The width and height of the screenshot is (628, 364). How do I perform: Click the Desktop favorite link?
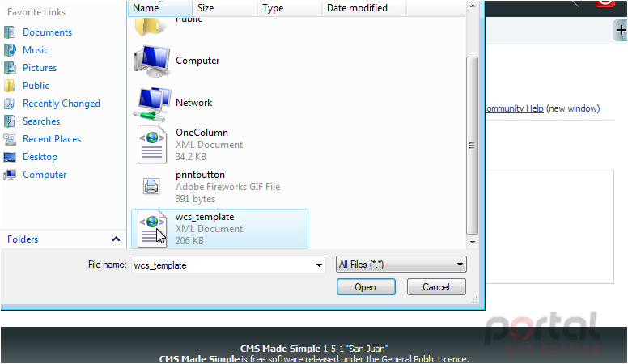coord(40,157)
